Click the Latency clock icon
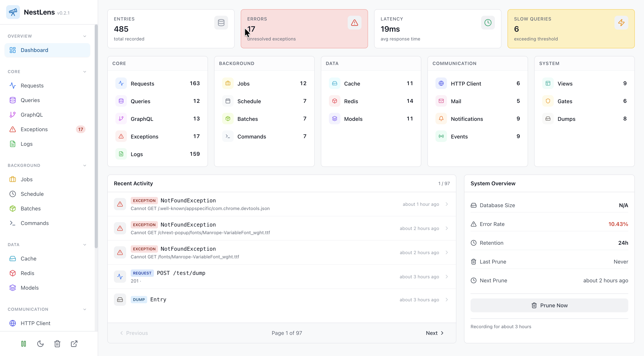644x356 pixels. click(x=488, y=23)
